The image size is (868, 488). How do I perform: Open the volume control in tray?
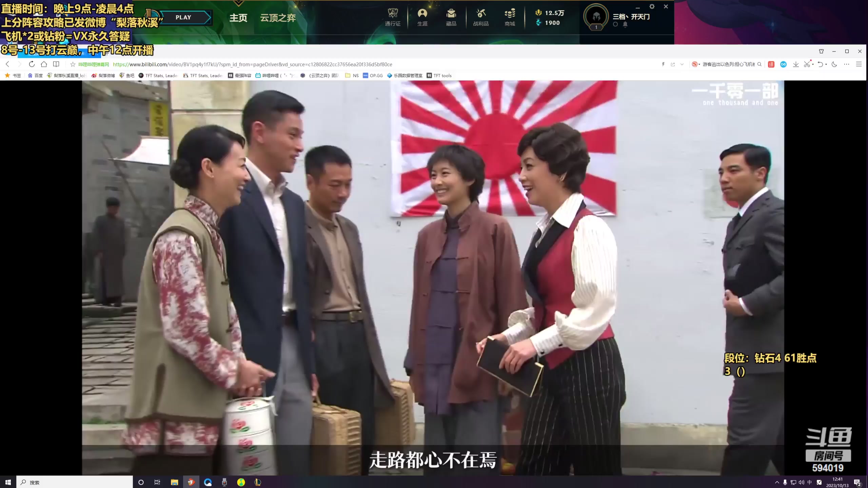point(802,482)
